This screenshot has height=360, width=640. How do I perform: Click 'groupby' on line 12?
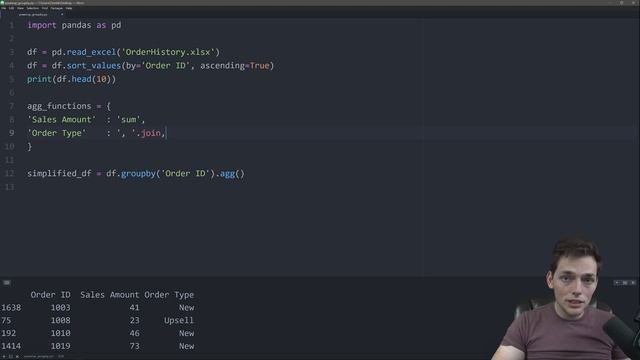pos(138,173)
